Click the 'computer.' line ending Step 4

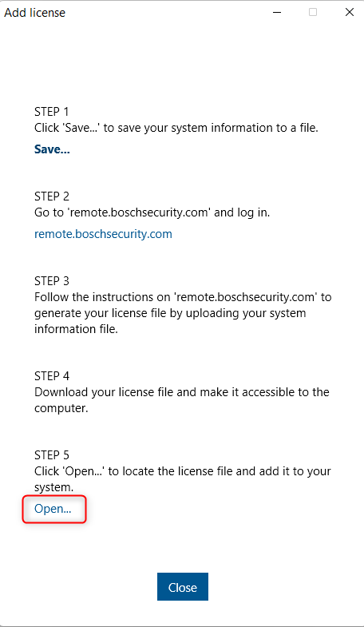tap(61, 408)
